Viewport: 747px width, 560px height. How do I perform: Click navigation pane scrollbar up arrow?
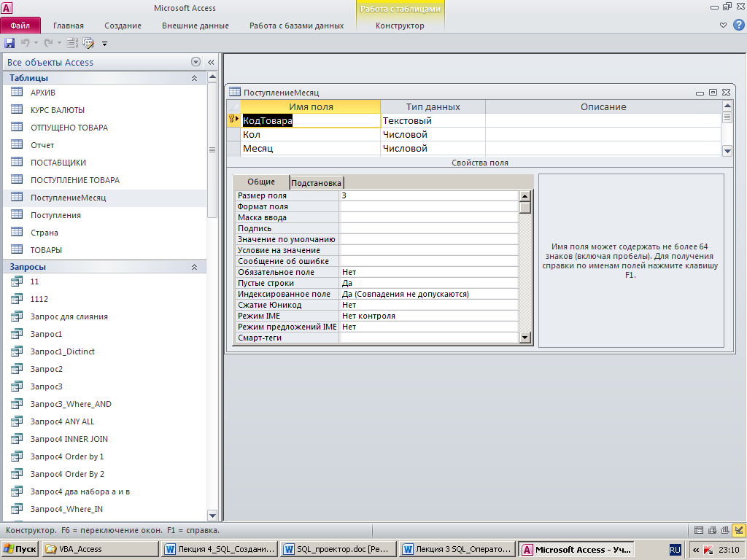[x=212, y=77]
